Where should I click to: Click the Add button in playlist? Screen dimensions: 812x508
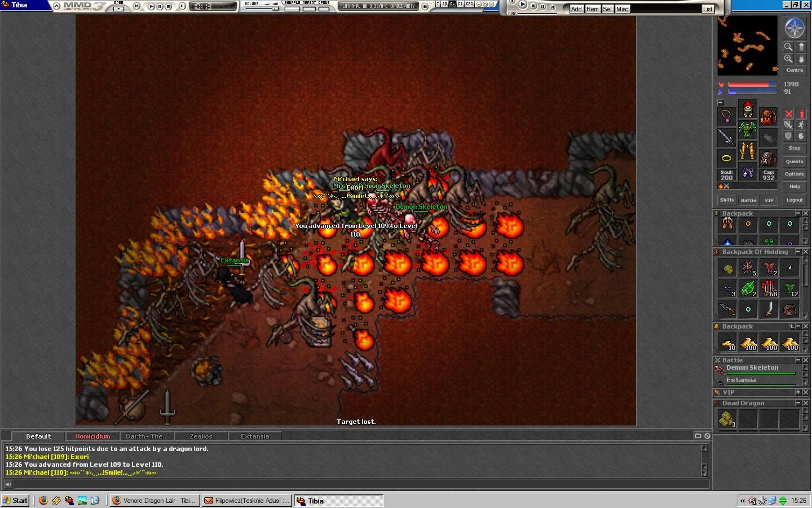576,9
